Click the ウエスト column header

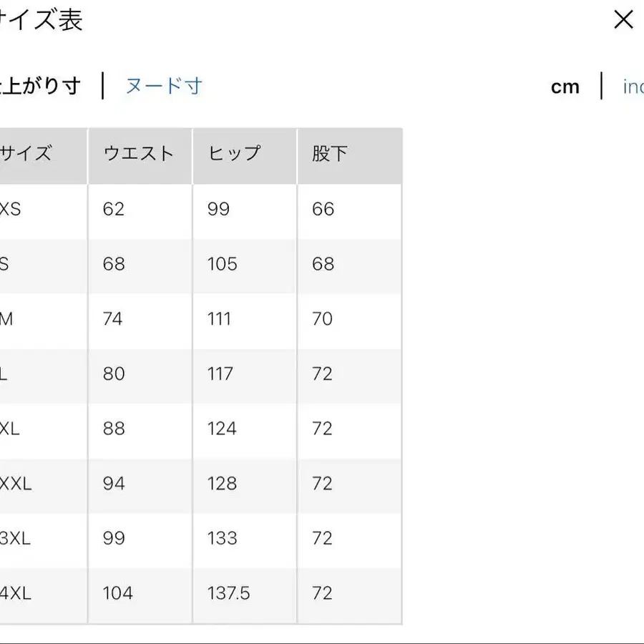point(138,153)
